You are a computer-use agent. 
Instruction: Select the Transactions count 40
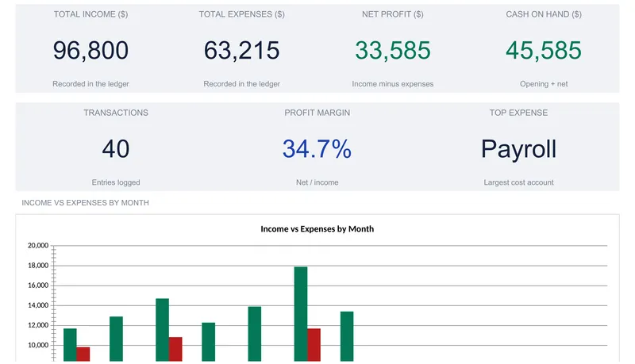click(x=116, y=149)
